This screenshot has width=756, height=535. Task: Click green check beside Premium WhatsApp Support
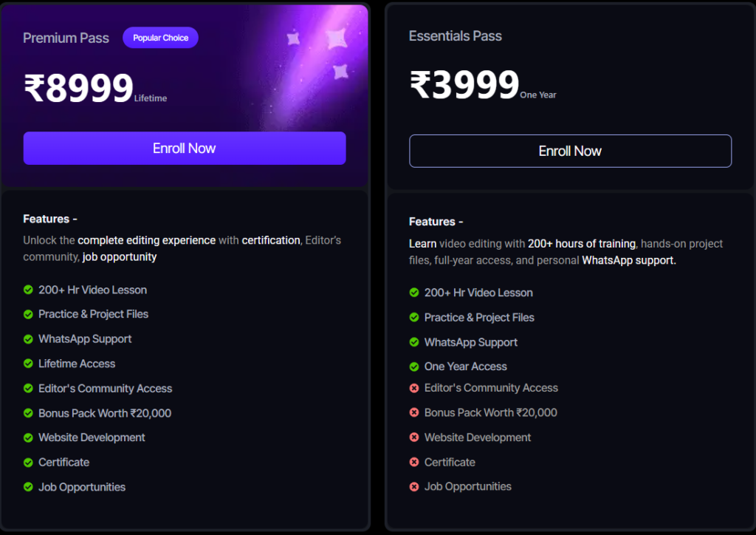(28, 339)
